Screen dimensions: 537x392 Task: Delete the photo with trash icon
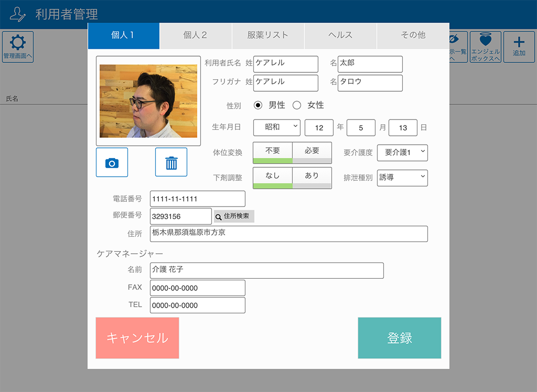click(171, 163)
